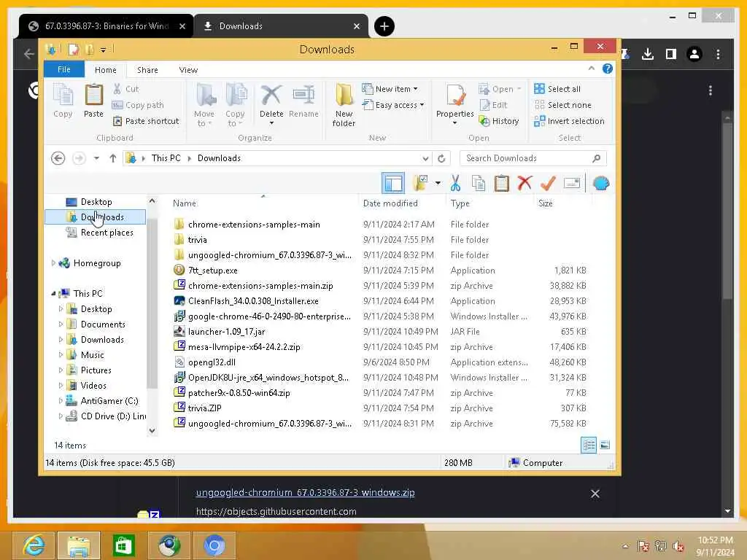Screen dimensions: 747x560
Task: Click the blue shell globe toolbar icon
Action: pyautogui.click(x=601, y=183)
